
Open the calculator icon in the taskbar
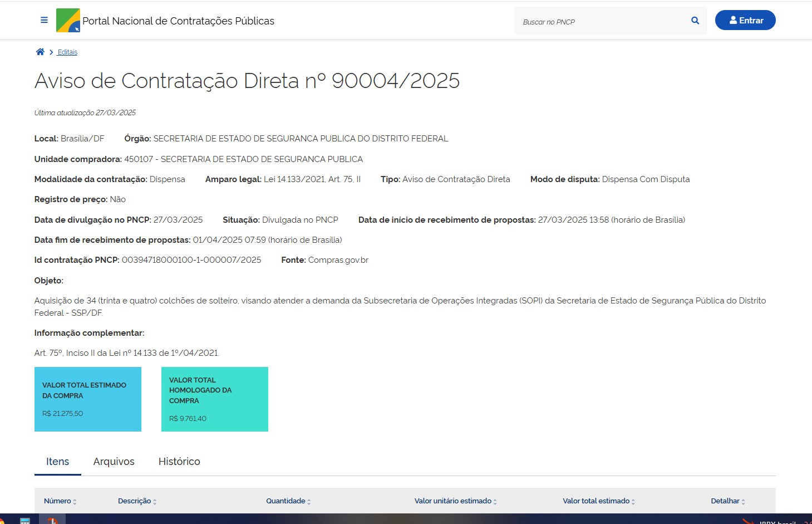click(25, 521)
